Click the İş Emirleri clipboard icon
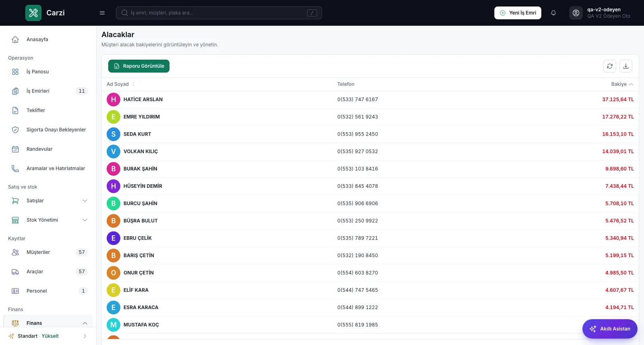This screenshot has width=644, height=345. (15, 91)
